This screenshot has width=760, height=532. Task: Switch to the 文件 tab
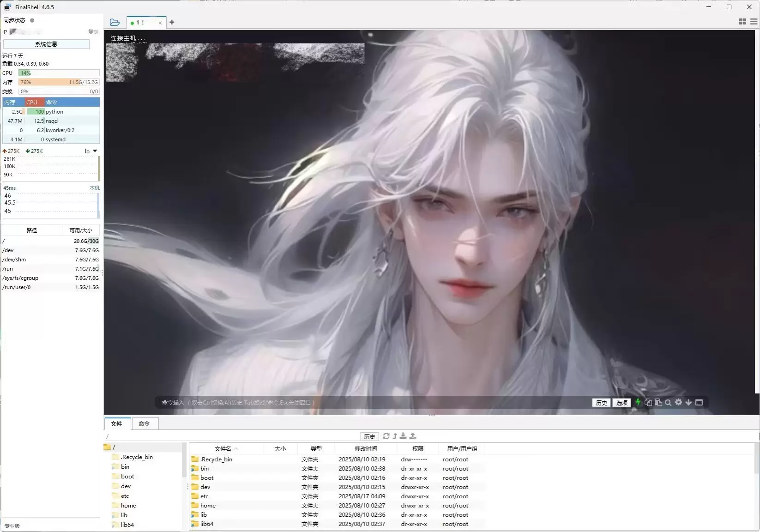pyautogui.click(x=117, y=423)
